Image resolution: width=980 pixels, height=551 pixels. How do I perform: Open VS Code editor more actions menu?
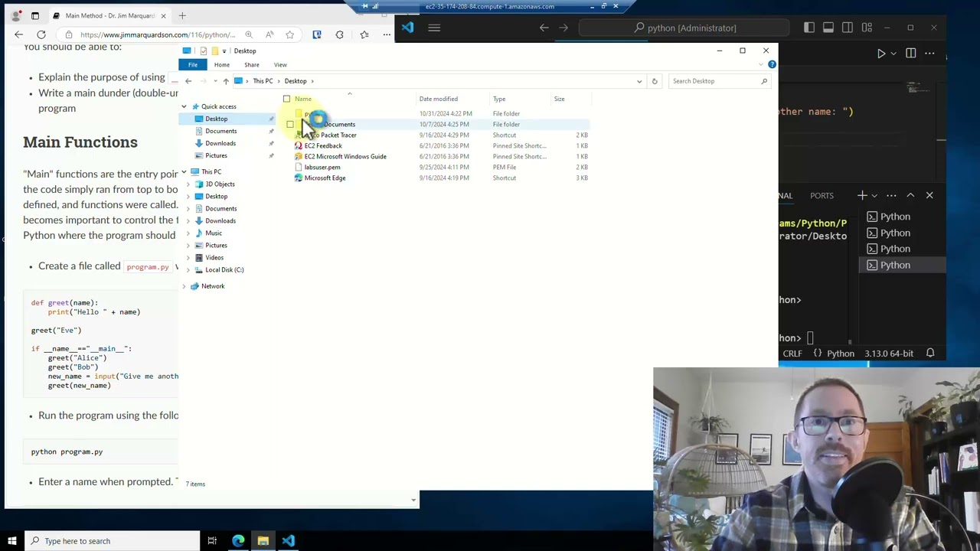point(929,54)
